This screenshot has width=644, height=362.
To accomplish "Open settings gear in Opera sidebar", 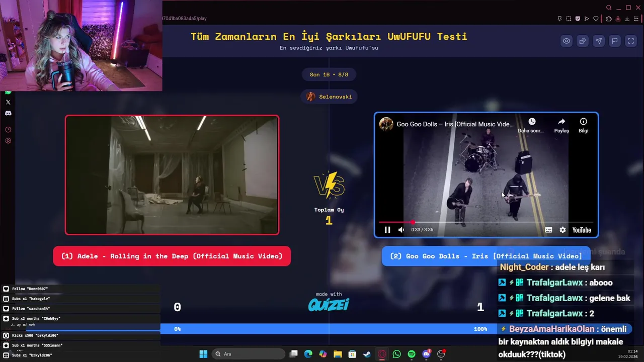I will (8, 141).
